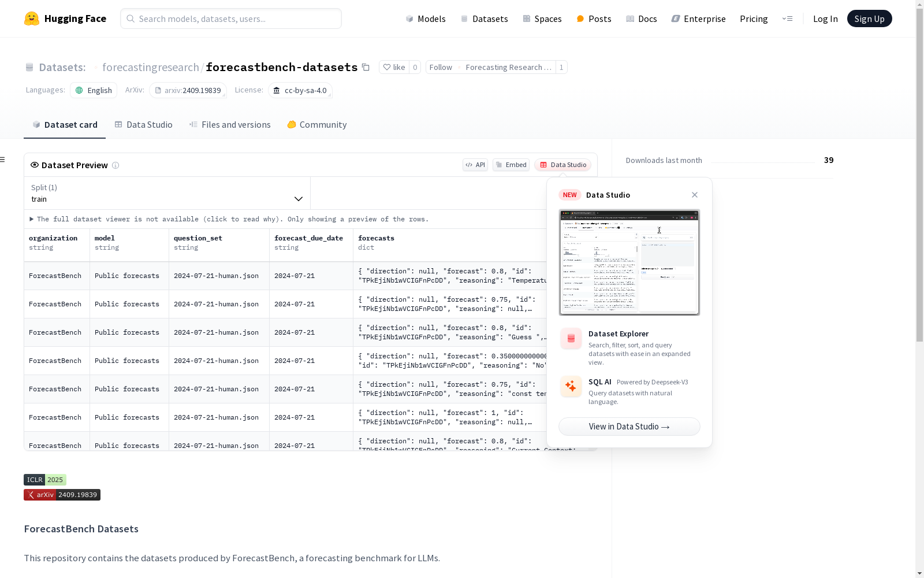
Task: Open Posts in the top navigation
Action: [x=594, y=18]
